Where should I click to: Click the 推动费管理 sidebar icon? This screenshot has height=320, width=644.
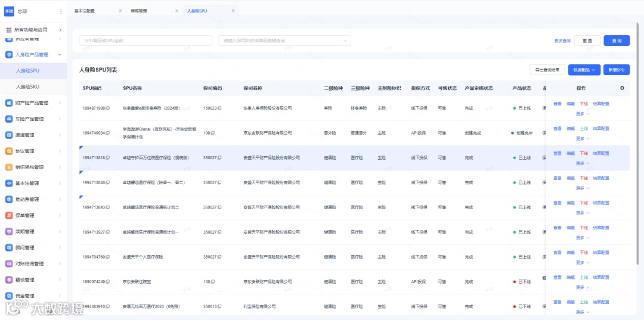pos(8,200)
